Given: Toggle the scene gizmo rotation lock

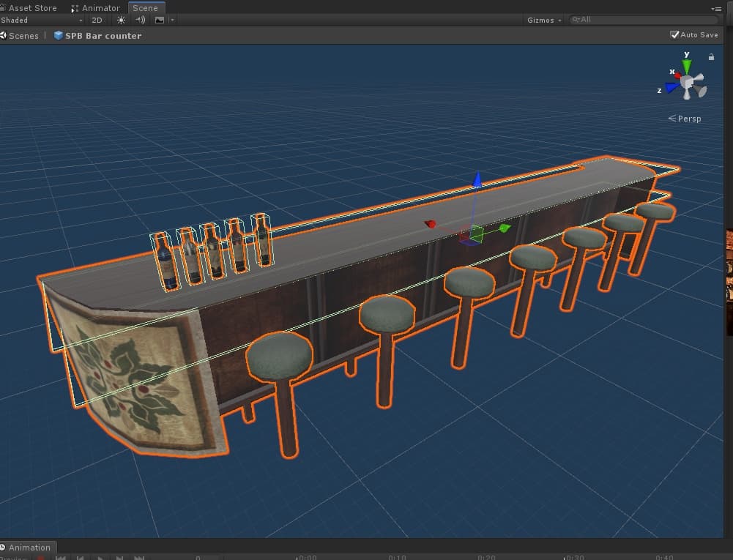Looking at the screenshot, I should [x=710, y=57].
